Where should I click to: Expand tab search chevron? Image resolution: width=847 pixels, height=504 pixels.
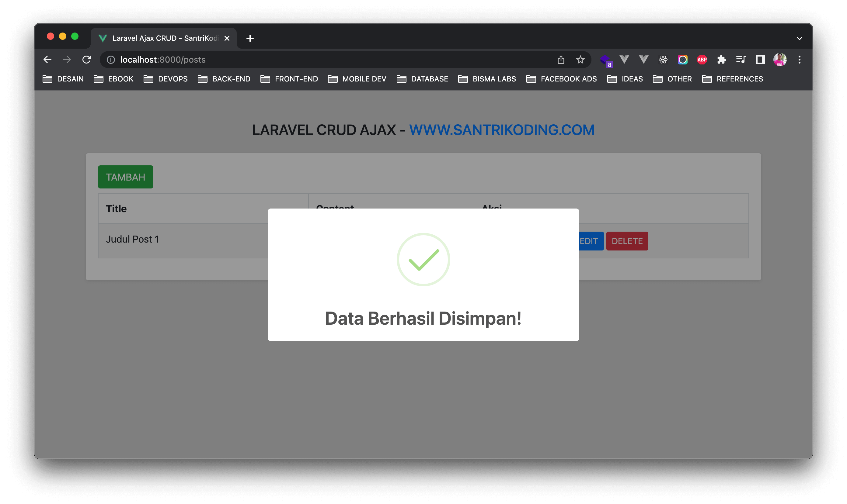pyautogui.click(x=800, y=38)
